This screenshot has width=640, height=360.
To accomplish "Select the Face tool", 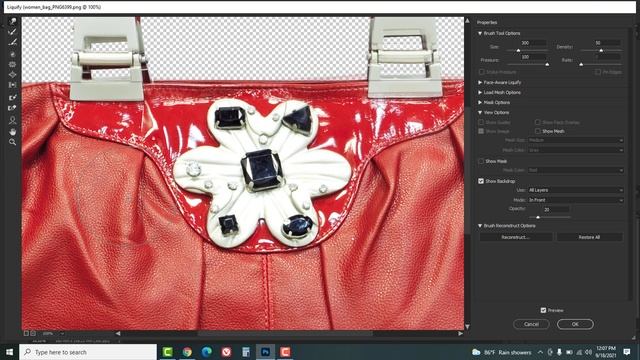I will (x=13, y=120).
